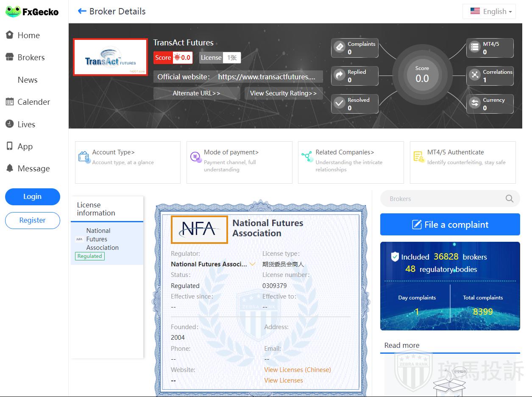Open Account Type overview card

click(x=128, y=162)
